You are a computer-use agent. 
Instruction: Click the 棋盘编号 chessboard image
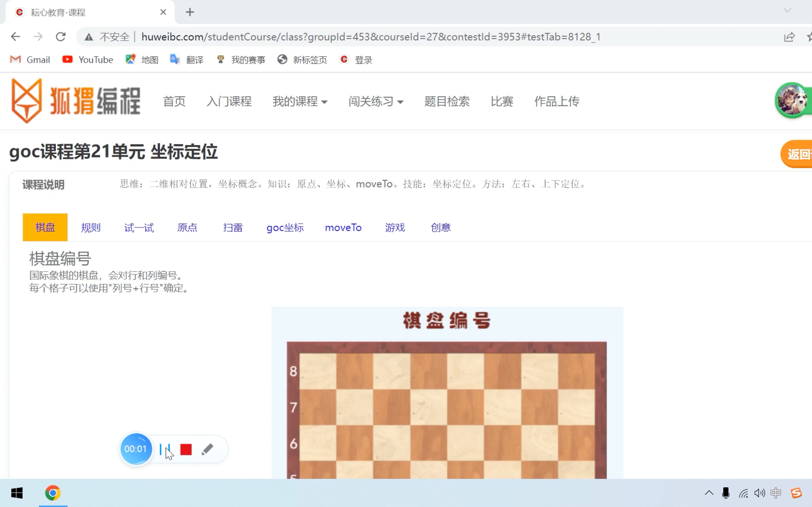(447, 392)
